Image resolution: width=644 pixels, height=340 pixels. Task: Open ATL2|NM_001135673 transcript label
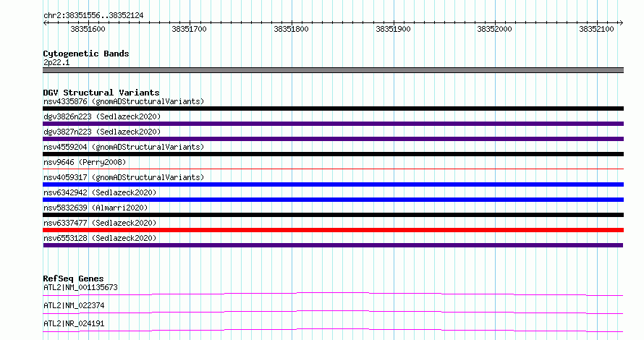[80, 287]
